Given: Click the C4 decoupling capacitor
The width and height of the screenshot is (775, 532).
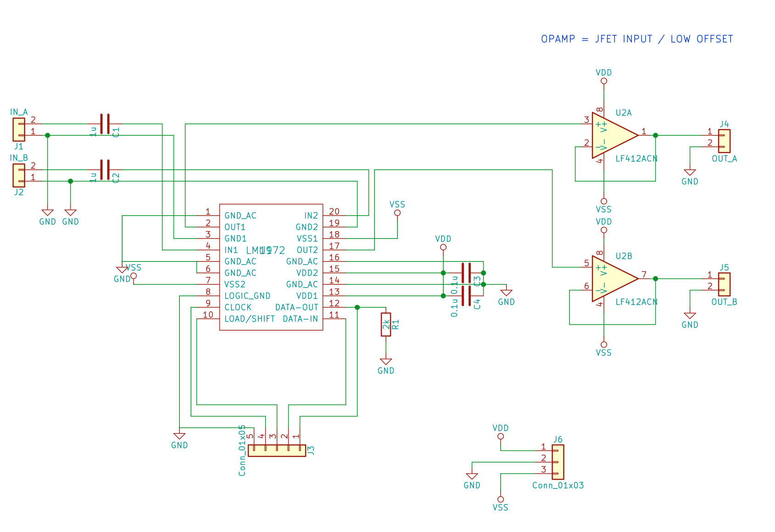Looking at the screenshot, I should coord(466,296).
